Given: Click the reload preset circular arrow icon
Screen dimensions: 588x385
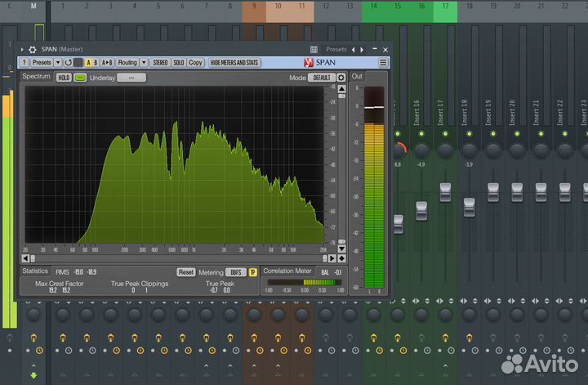Looking at the screenshot, I should tap(68, 62).
